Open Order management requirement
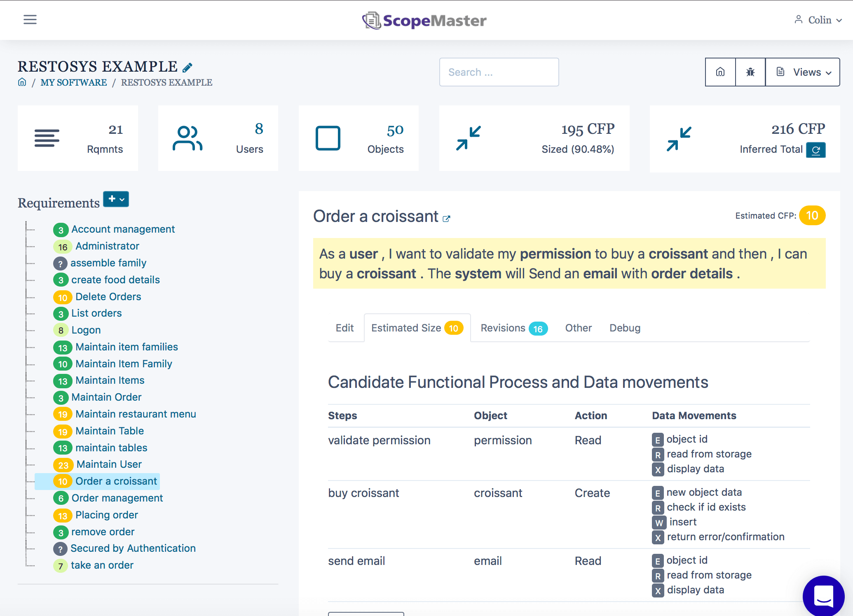853x616 pixels. tap(117, 498)
